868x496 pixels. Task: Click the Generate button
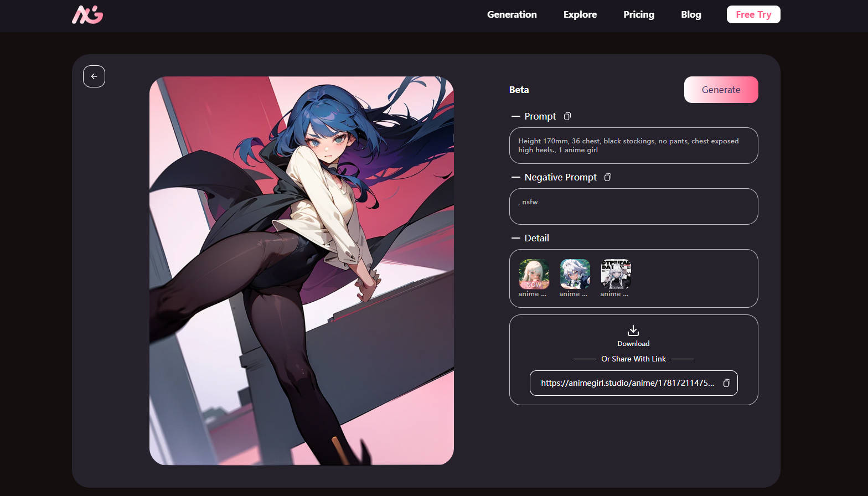pyautogui.click(x=721, y=90)
